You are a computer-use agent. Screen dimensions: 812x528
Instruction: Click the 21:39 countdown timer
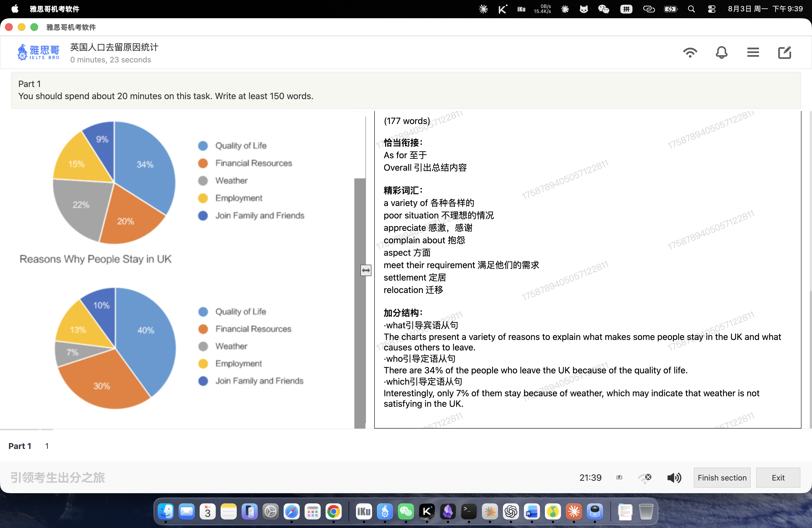coord(590,477)
